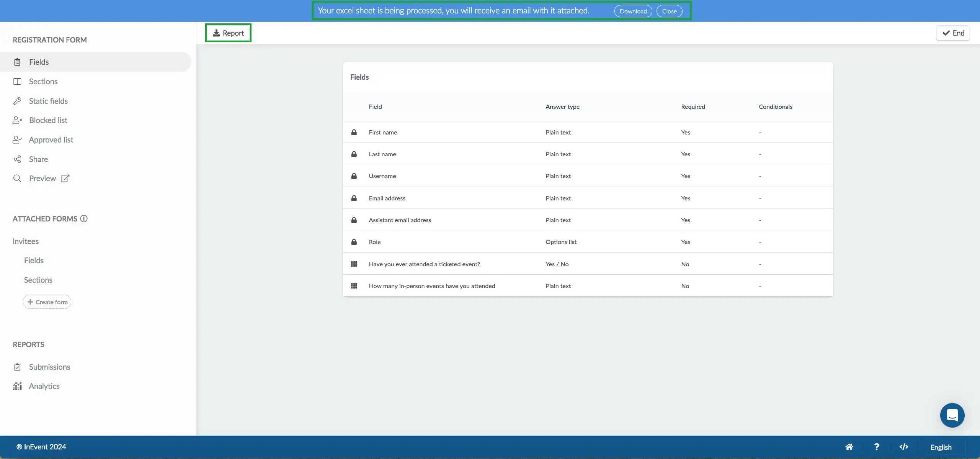Expand the Sections under Invitees
The image size is (980, 459).
[x=38, y=280]
